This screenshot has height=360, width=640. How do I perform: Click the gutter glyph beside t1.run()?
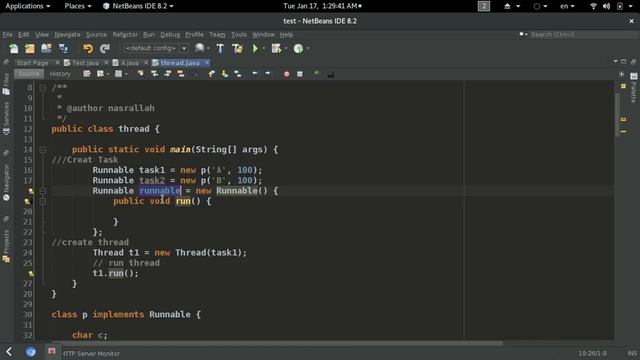(31, 273)
